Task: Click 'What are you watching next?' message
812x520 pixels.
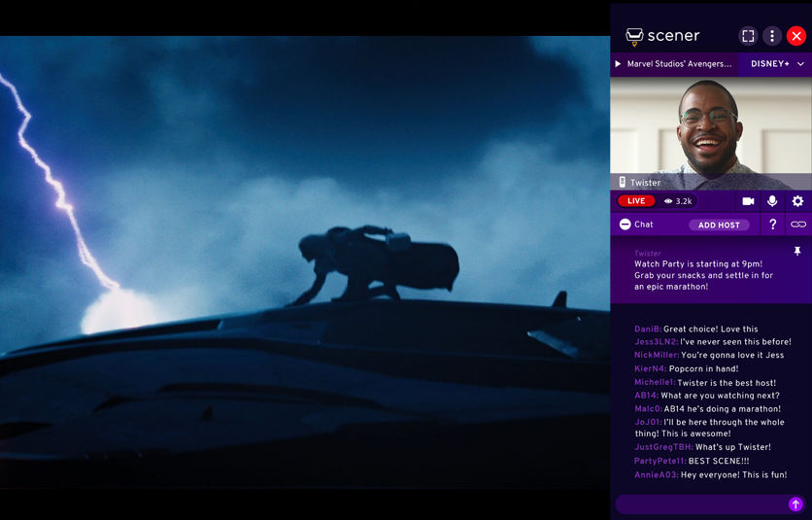Action: (721, 395)
